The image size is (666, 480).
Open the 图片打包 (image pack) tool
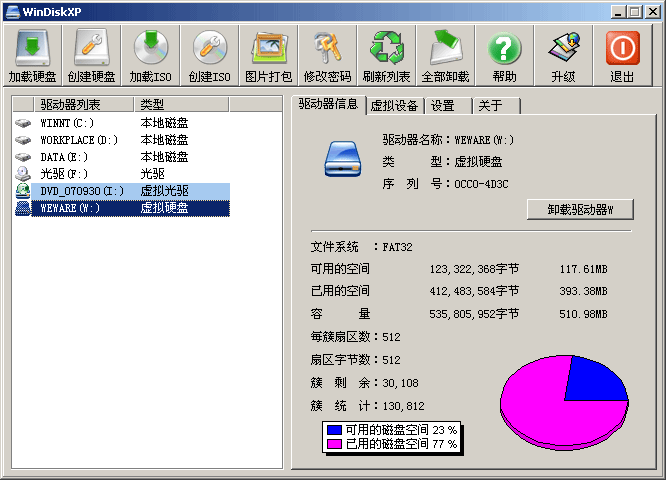tap(269, 57)
